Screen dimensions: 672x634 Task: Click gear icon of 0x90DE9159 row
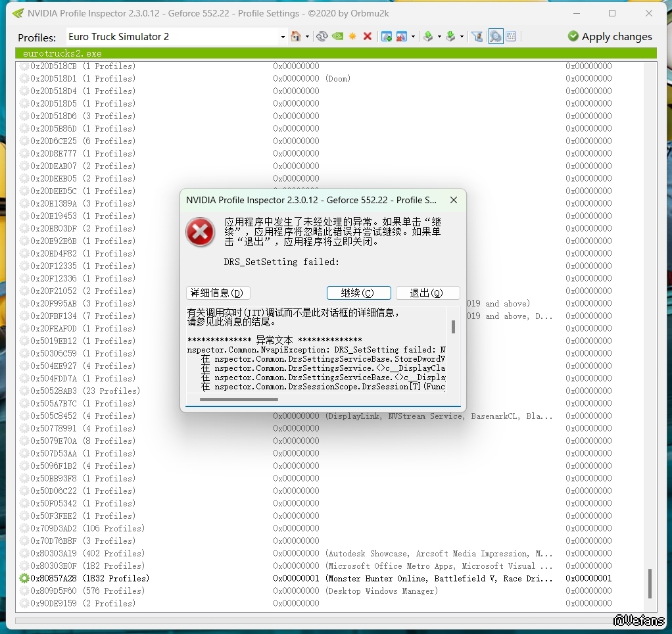click(x=24, y=603)
